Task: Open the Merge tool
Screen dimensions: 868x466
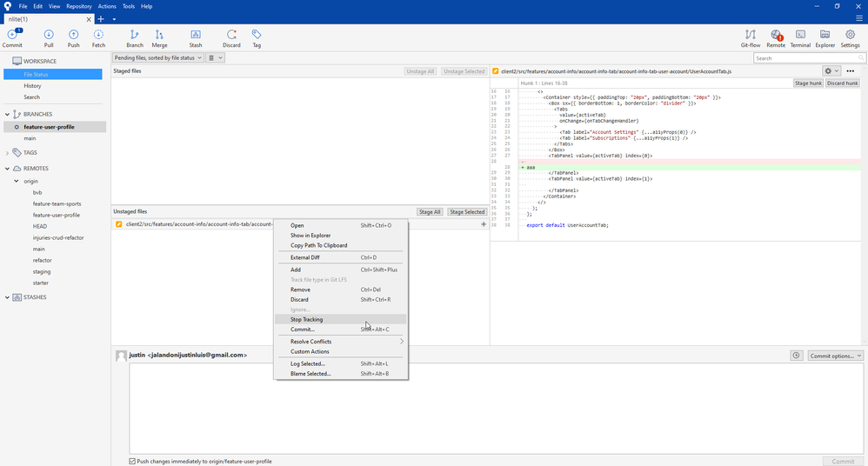Action: pos(159,38)
